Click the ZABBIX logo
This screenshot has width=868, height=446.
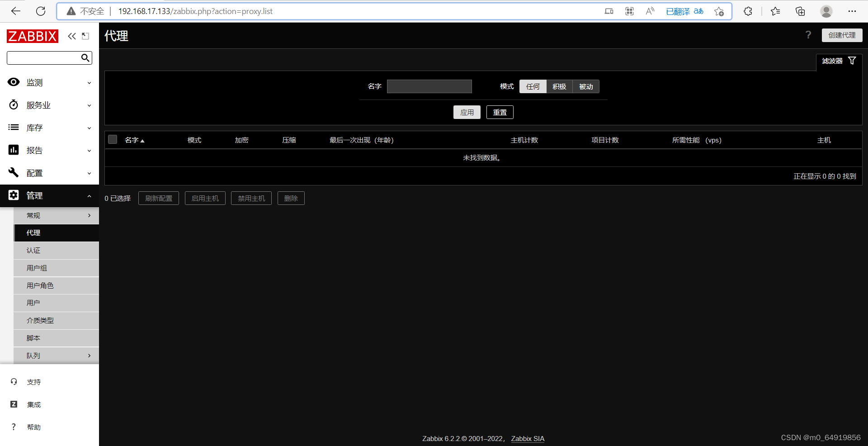(x=33, y=36)
